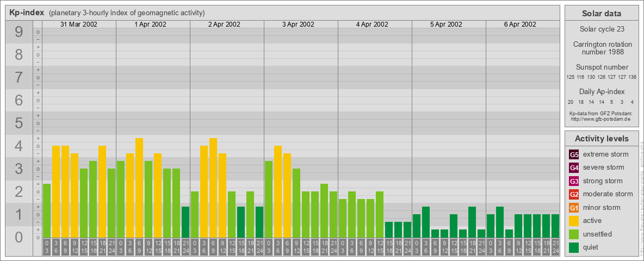Click the yellow 6-9 bar on 2 Apr 2002
This screenshot has height=261, width=644.
(x=213, y=188)
